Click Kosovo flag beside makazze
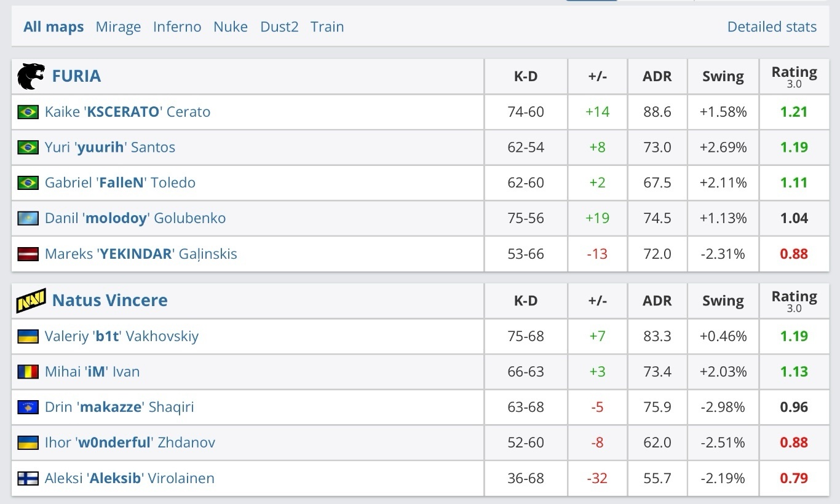This screenshot has width=840, height=504. [x=28, y=407]
